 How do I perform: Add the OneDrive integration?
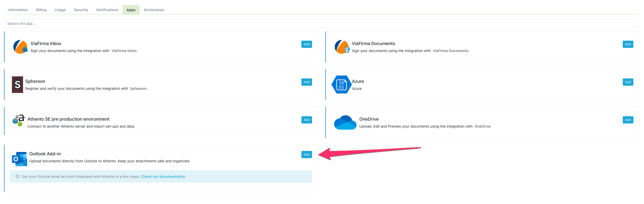point(628,120)
